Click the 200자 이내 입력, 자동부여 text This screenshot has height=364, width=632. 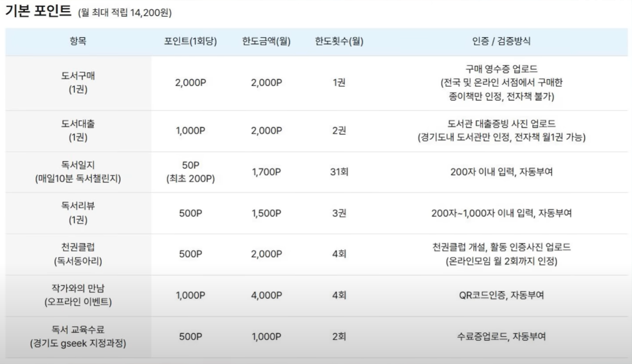click(501, 172)
